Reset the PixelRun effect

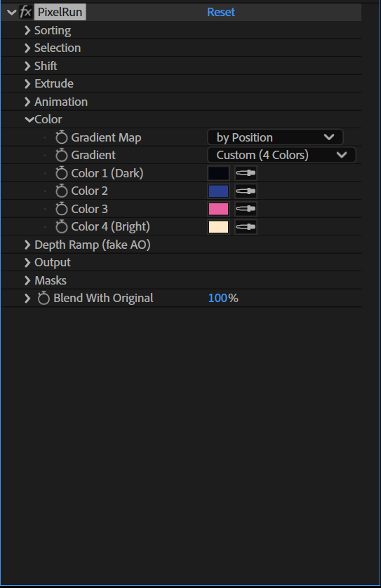221,12
